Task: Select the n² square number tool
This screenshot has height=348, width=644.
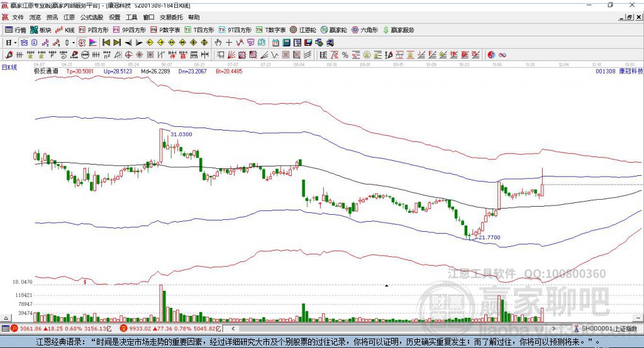Action: click(x=107, y=55)
